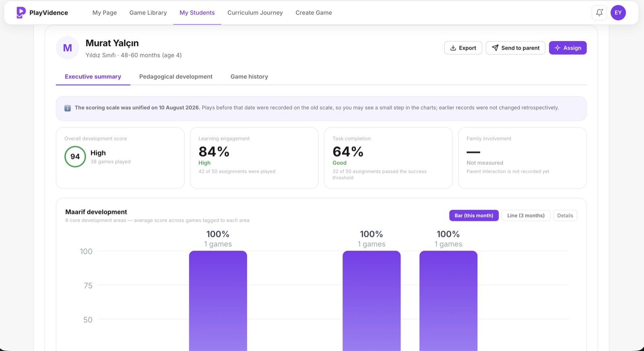The width and height of the screenshot is (644, 351).
Task: Click the green High engagement status
Action: pos(204,163)
